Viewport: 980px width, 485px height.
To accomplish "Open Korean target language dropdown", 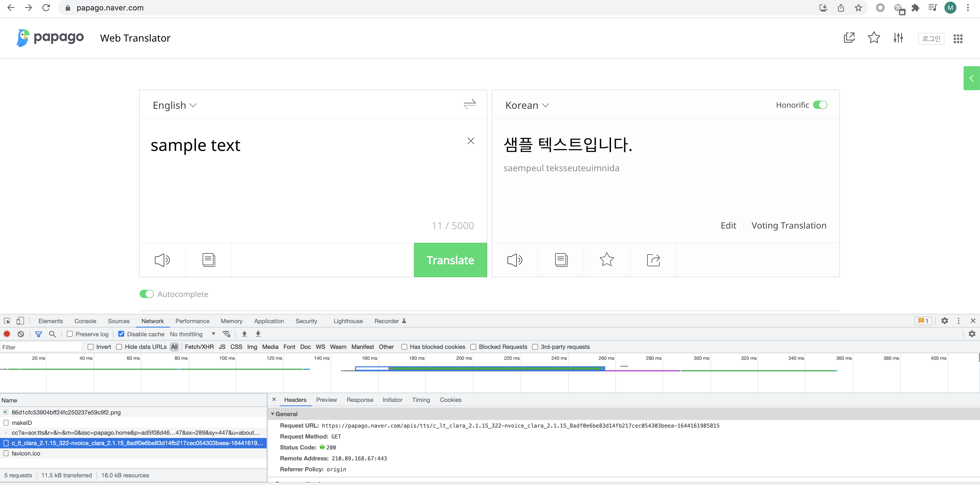I will point(527,105).
